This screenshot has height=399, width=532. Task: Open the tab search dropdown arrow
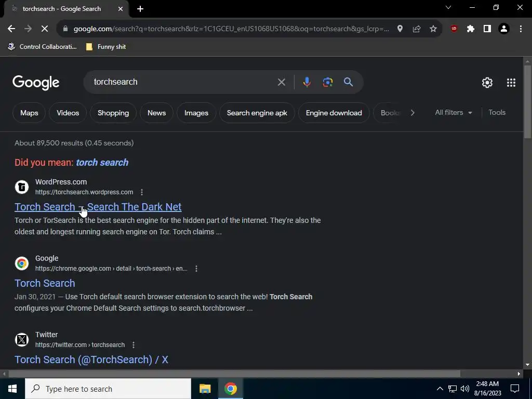448,7
